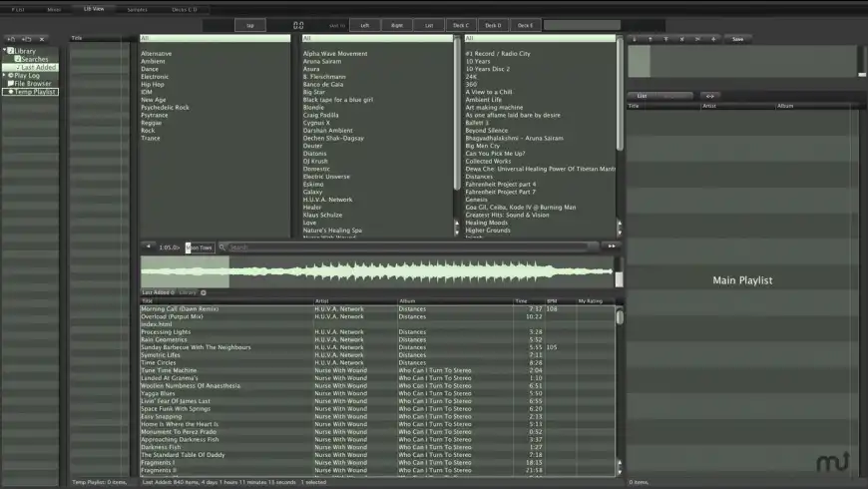868x489 pixels.
Task: Switch to the Mixer tab
Action: 54,8
